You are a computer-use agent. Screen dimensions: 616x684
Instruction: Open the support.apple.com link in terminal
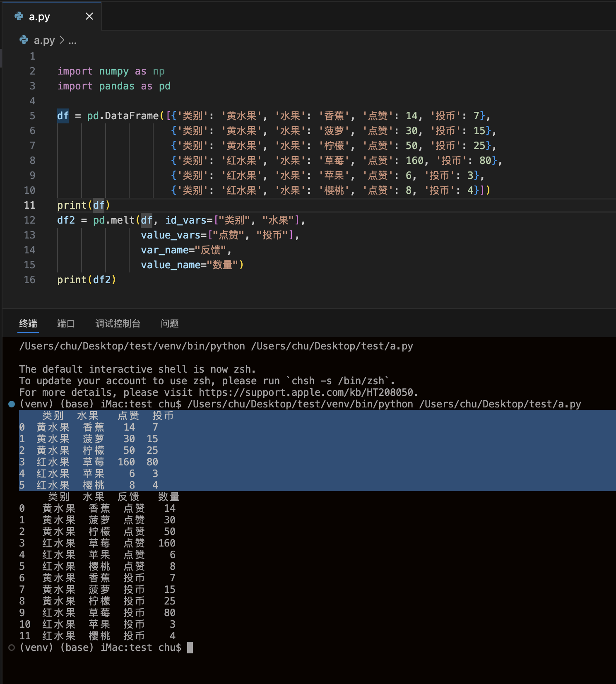pyautogui.click(x=306, y=393)
